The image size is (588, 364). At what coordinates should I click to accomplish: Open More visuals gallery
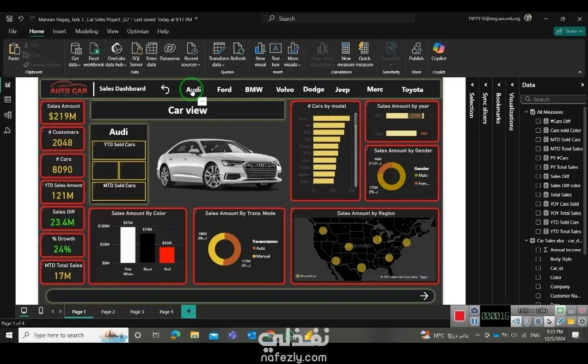(x=292, y=55)
